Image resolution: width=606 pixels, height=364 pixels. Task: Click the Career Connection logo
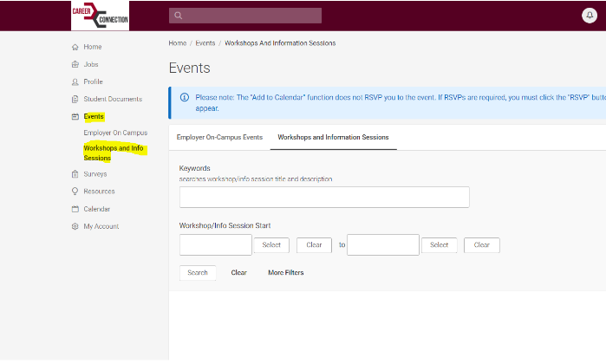click(x=100, y=16)
